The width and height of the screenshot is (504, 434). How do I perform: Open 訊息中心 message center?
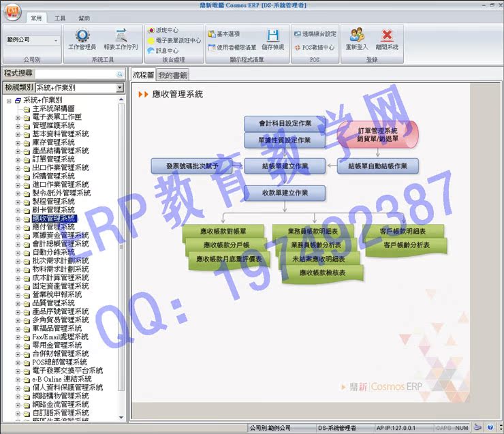pyautogui.click(x=163, y=51)
